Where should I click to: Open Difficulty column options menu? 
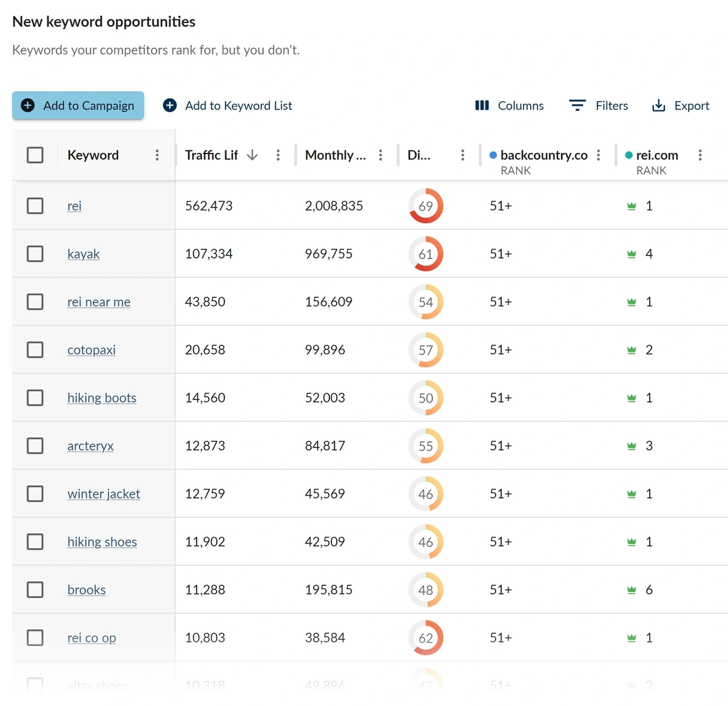[462, 155]
